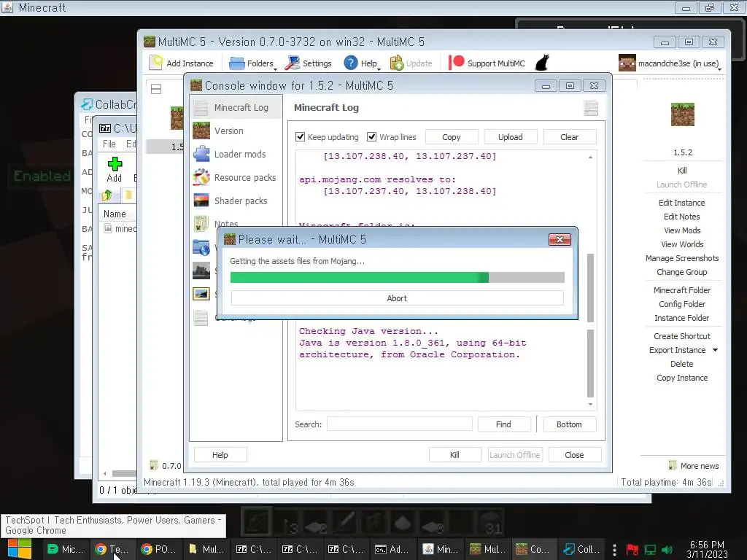Close the Please wait dialog
The image size is (747, 560).
(x=560, y=239)
